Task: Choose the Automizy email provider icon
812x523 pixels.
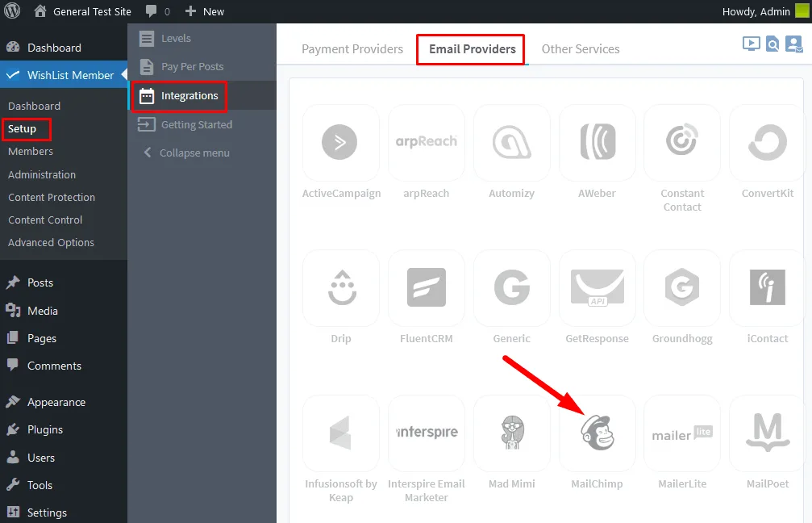Action: pyautogui.click(x=511, y=141)
